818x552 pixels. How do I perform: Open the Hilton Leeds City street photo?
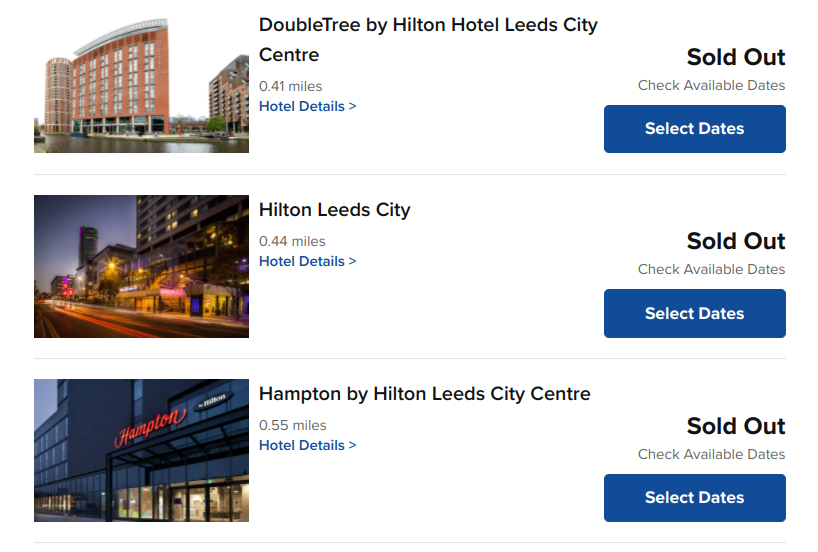pos(141,266)
